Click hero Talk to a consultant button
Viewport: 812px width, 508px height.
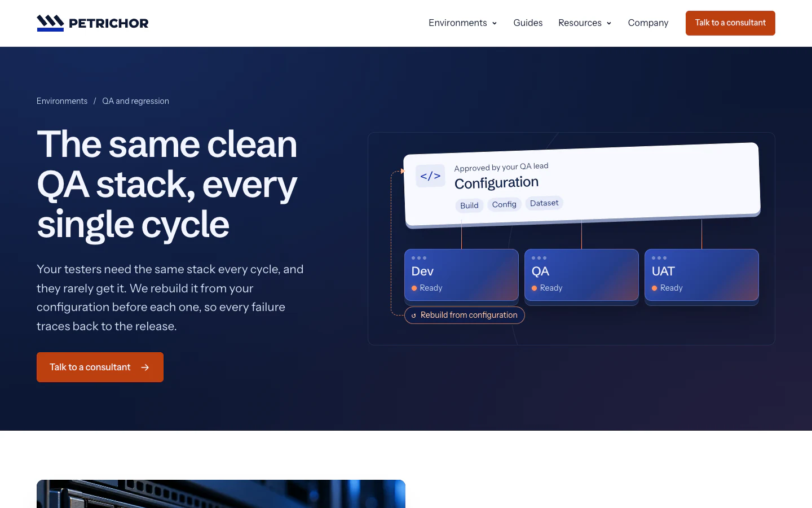tap(100, 367)
